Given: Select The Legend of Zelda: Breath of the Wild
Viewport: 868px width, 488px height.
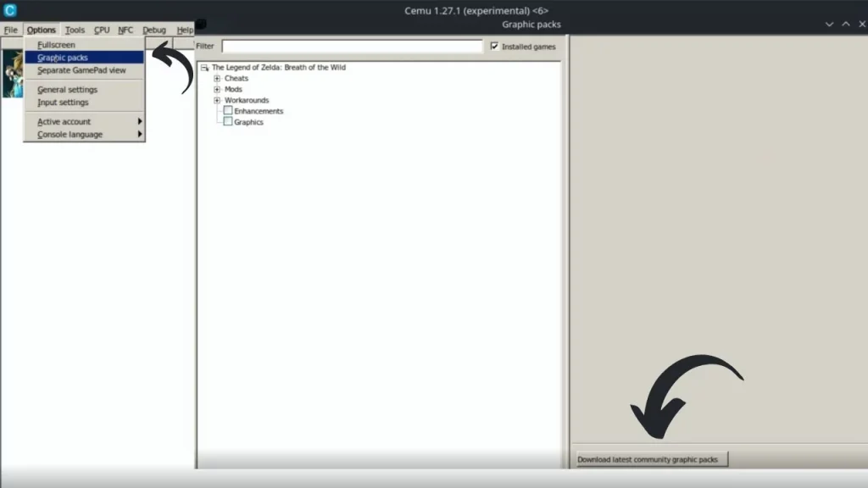Looking at the screenshot, I should [x=278, y=68].
